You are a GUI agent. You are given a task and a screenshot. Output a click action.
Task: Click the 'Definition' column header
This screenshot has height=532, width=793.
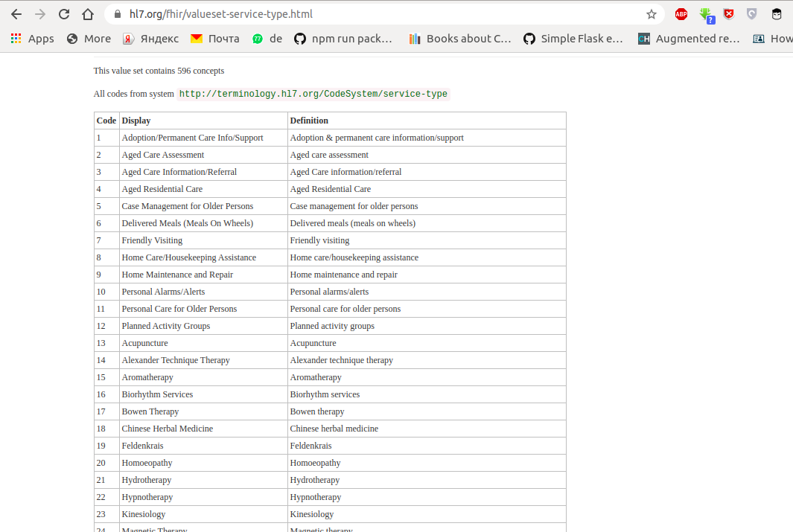(427, 121)
